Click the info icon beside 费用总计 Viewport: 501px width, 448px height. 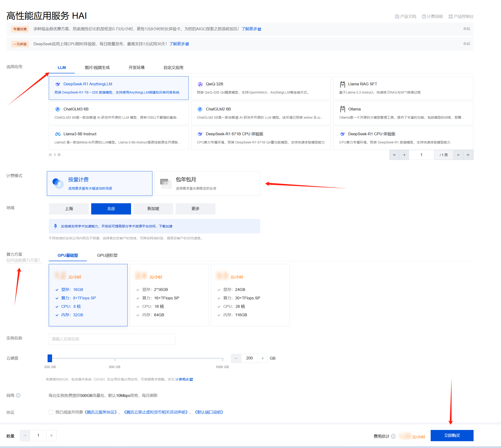393,436
